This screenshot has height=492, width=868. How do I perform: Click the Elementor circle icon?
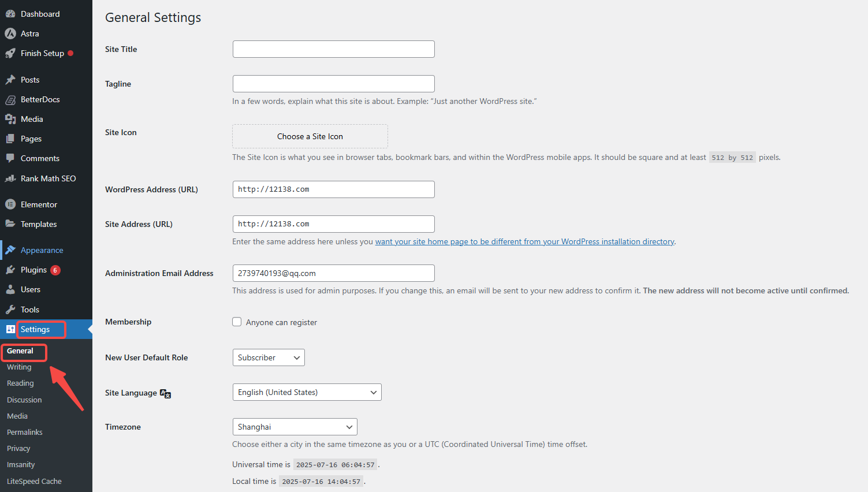point(10,204)
